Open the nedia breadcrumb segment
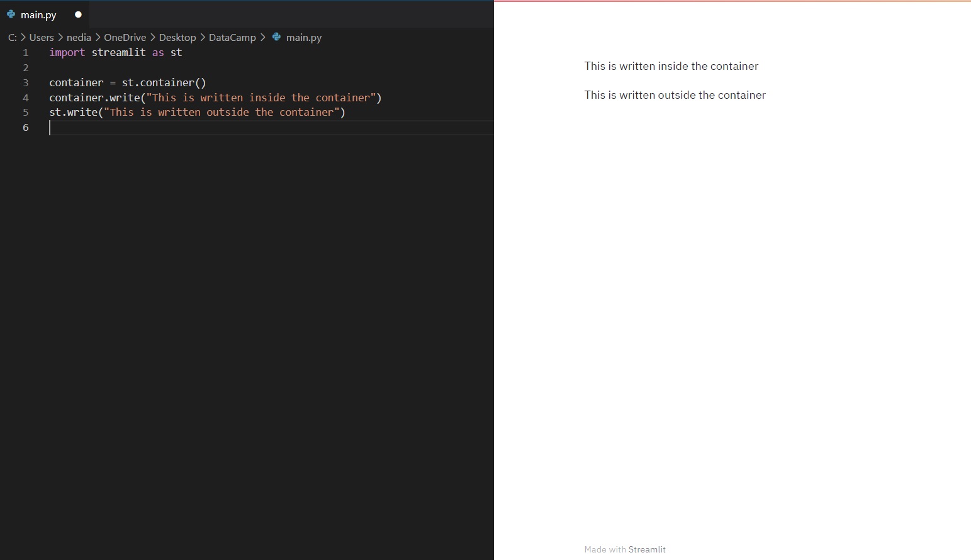Screen dimensions: 971x560 click(x=79, y=38)
